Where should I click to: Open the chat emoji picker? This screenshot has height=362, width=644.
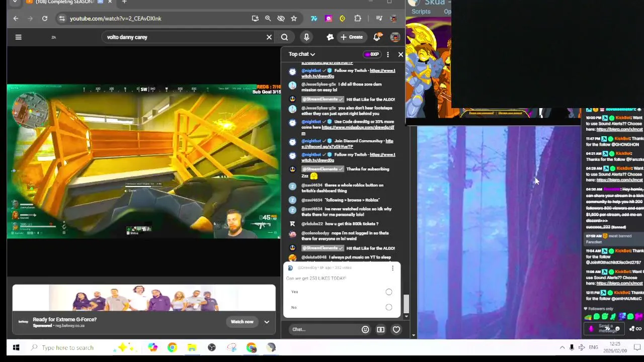tap(365, 330)
